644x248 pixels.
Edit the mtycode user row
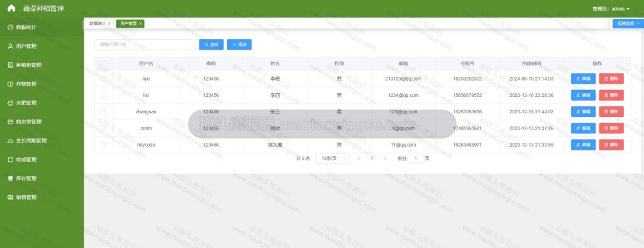[583, 145]
